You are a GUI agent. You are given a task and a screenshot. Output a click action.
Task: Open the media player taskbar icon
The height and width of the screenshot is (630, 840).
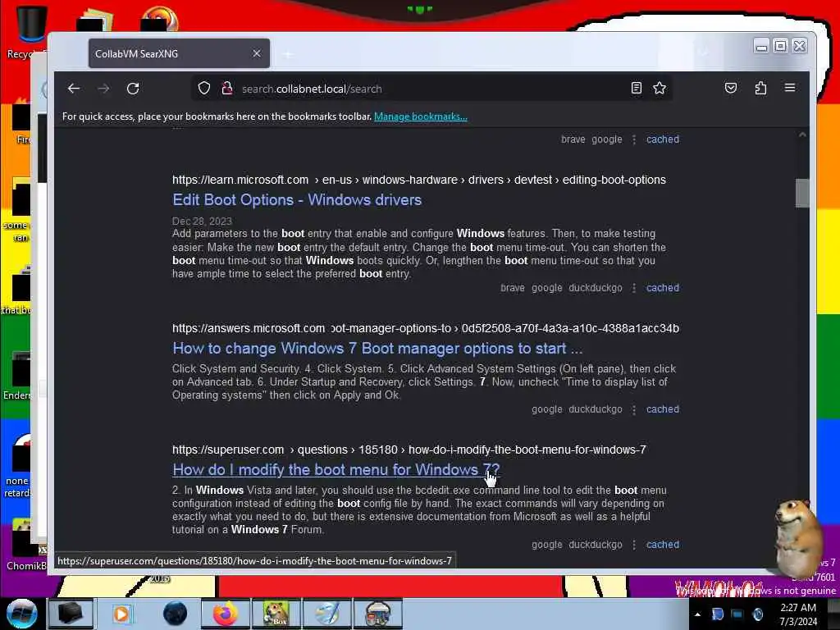(121, 614)
